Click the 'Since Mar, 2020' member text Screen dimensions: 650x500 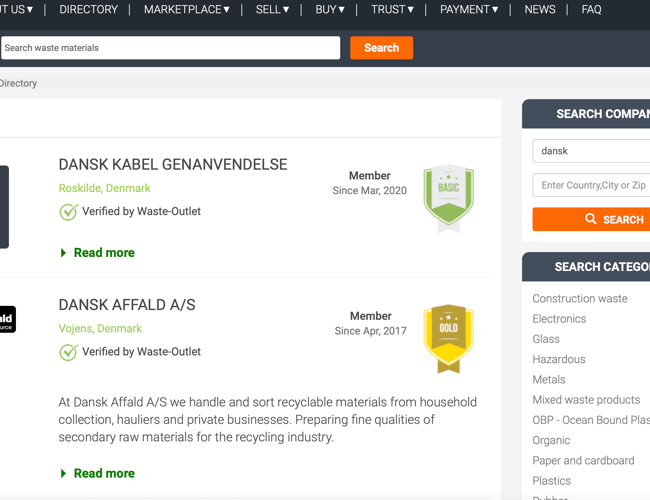(369, 191)
